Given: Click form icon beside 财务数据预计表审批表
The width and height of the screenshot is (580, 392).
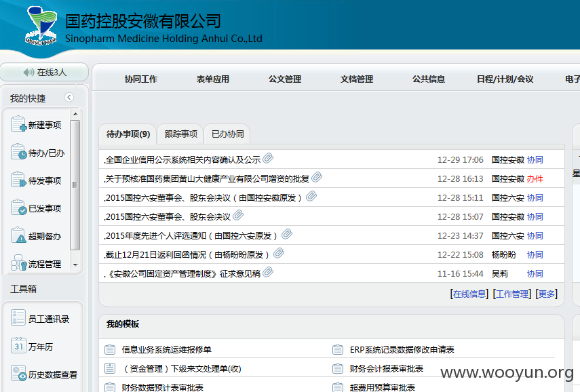Looking at the screenshot, I should point(110,387).
